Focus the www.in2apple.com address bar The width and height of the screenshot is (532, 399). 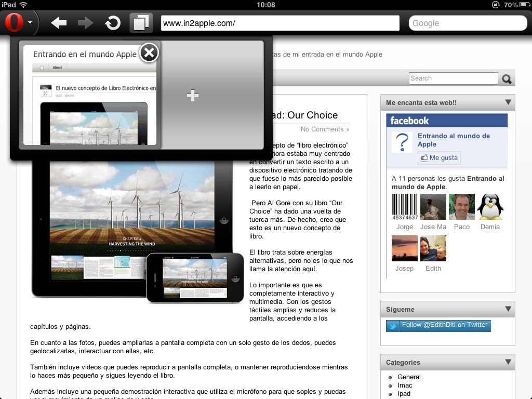pos(280,23)
